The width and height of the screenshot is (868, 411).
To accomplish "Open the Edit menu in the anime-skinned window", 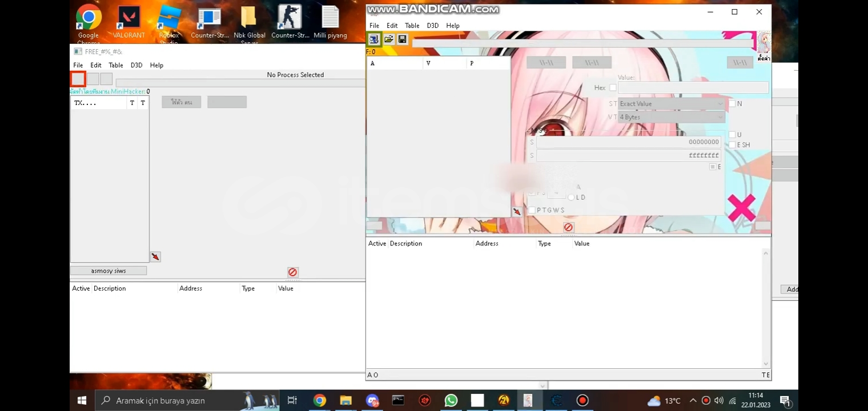I will click(x=392, y=26).
